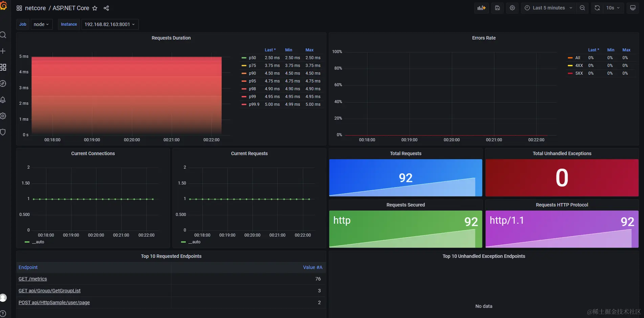Toggle All series in Errors Rate legend

click(x=578, y=58)
